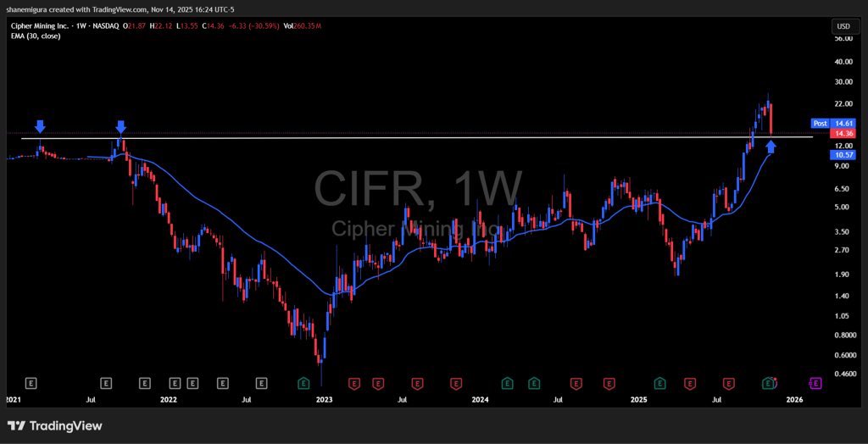The height and width of the screenshot is (444, 868).
Task: Open the USD currency selector
Action: pyautogui.click(x=843, y=26)
